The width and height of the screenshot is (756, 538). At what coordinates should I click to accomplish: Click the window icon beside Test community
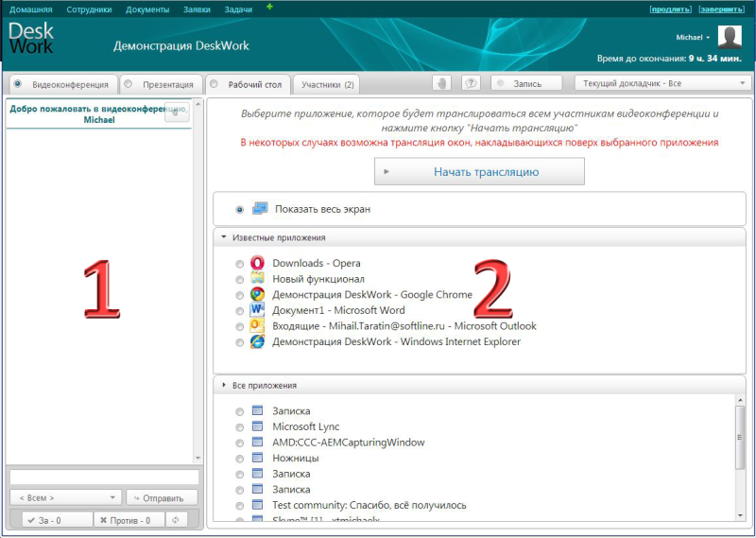point(257,505)
